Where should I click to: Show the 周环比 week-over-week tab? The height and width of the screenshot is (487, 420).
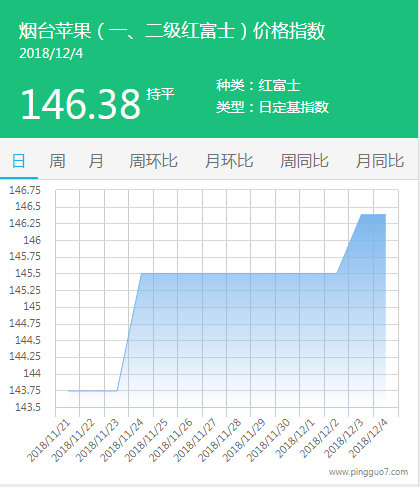153,161
